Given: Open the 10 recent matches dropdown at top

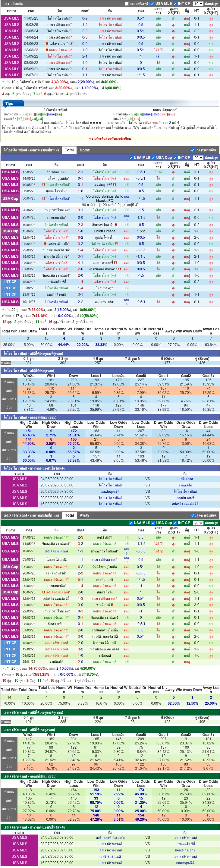Looking at the screenshot, I should coord(198,4).
